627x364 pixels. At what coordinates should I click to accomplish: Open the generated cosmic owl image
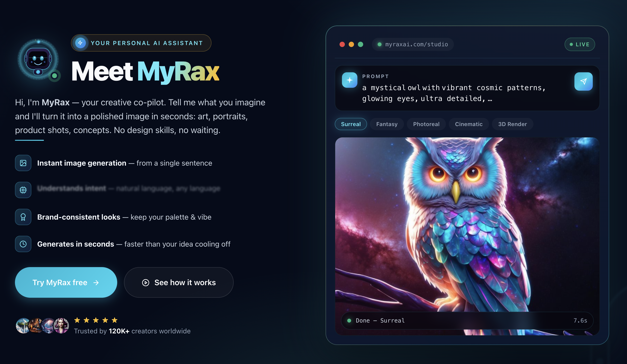467,236
